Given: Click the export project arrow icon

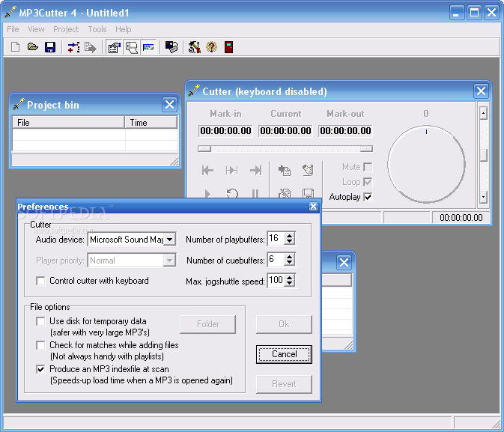Looking at the screenshot, I should 91,47.
